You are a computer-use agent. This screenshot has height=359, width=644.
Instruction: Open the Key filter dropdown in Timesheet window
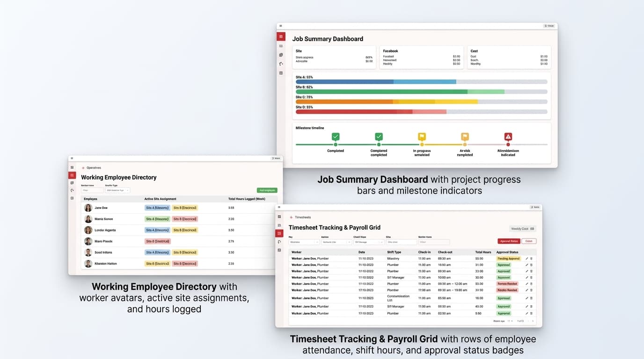tap(304, 242)
